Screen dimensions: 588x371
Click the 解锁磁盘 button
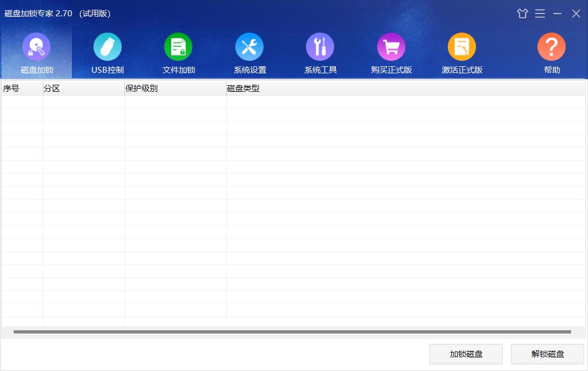pos(547,354)
